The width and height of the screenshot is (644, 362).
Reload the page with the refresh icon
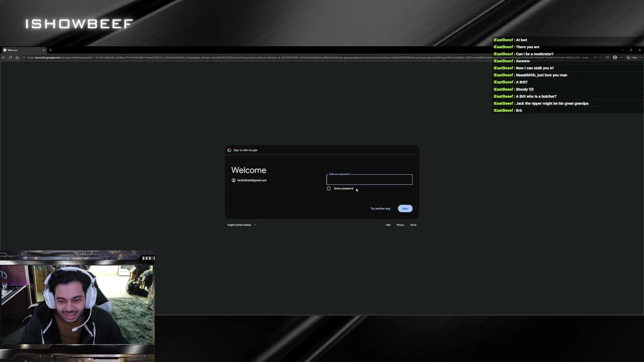pyautogui.click(x=10, y=57)
